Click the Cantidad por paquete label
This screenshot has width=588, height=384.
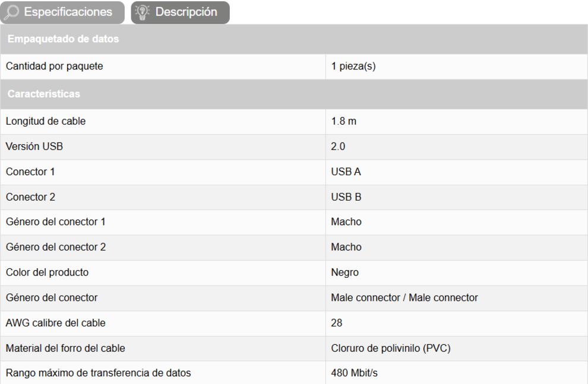(x=54, y=66)
